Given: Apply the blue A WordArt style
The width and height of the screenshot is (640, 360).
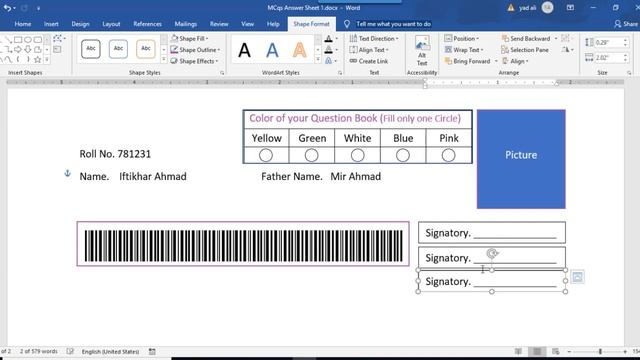Looking at the screenshot, I should point(272,50).
